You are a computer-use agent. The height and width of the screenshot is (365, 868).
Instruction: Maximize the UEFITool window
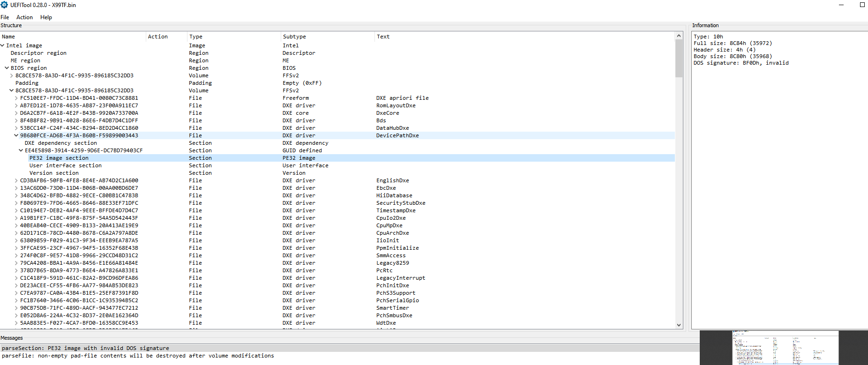point(862,5)
